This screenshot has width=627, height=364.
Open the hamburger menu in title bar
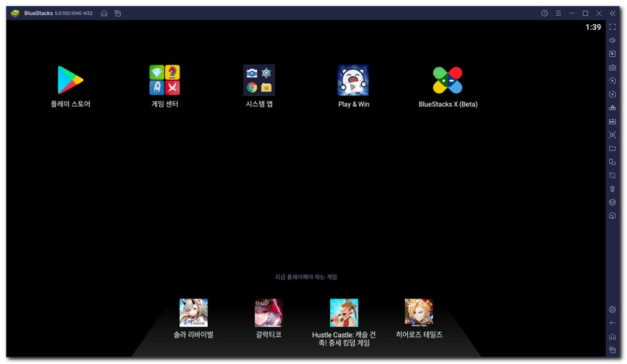coord(558,13)
